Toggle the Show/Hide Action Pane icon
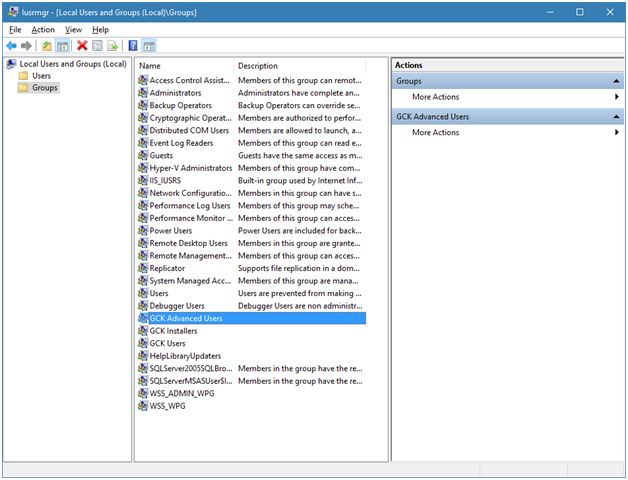 coord(148,46)
